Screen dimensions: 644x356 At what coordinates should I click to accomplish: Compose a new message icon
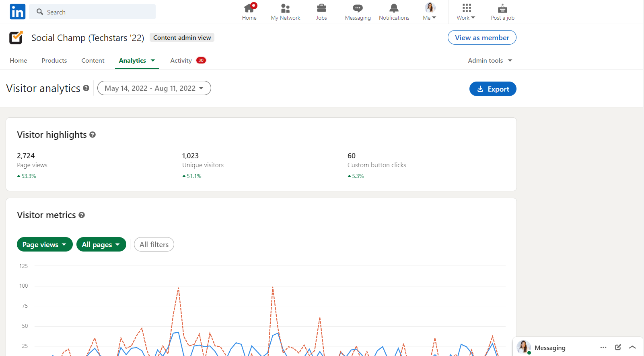tap(618, 347)
